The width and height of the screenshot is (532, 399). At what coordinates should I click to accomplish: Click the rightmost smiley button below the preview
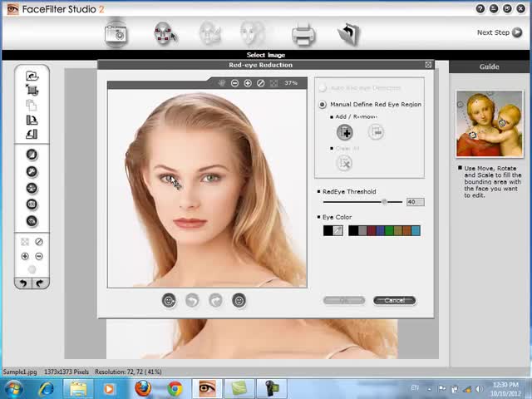point(239,301)
